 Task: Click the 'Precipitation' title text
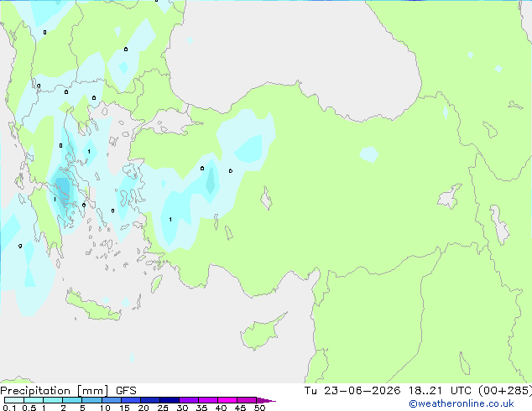pyautogui.click(x=35, y=391)
